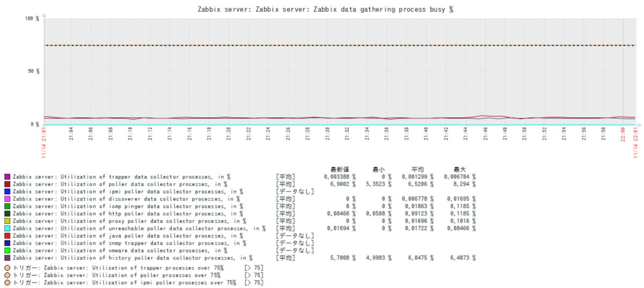
Task: Select the ipmi poller data collector legend label
Action: click(x=128, y=191)
